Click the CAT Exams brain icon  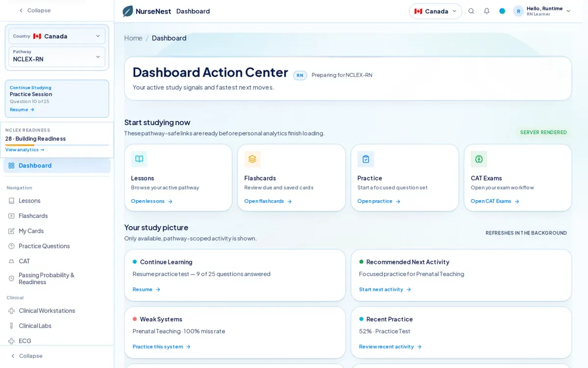479,159
